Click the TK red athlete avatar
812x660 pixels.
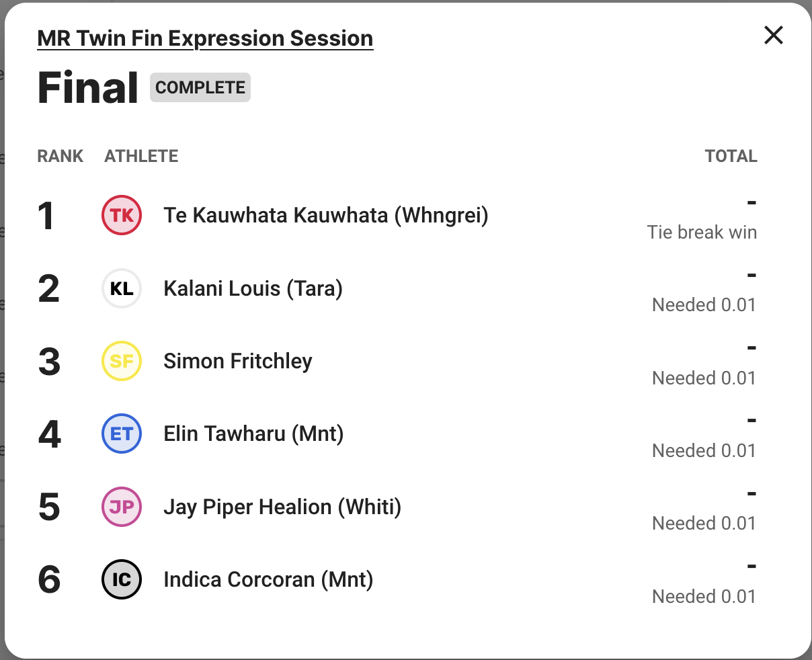click(x=122, y=216)
